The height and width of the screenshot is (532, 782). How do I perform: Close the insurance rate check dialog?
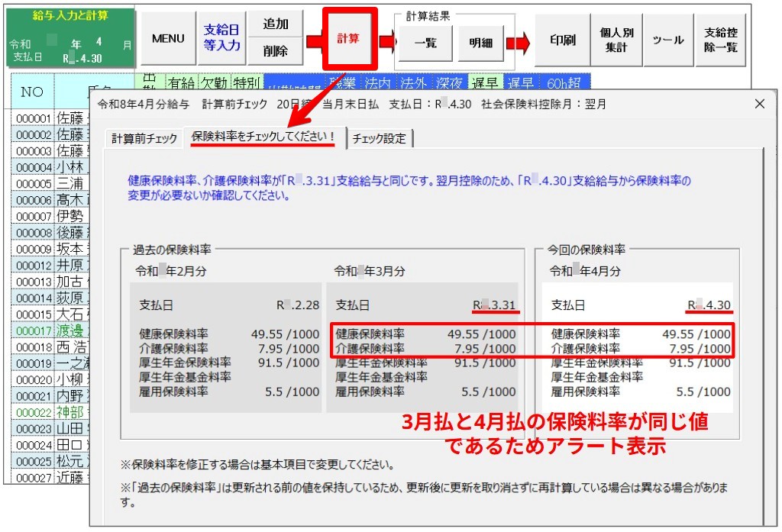pyautogui.click(x=760, y=105)
